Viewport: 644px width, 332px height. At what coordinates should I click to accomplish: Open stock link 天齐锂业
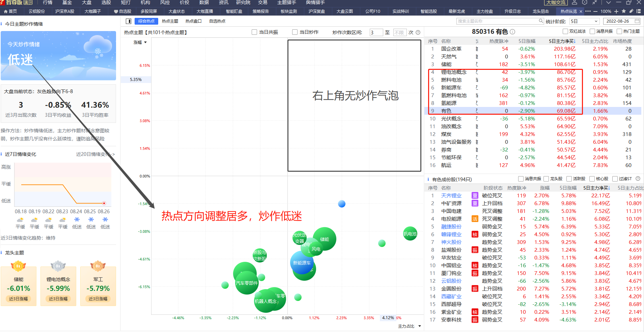[451, 196]
